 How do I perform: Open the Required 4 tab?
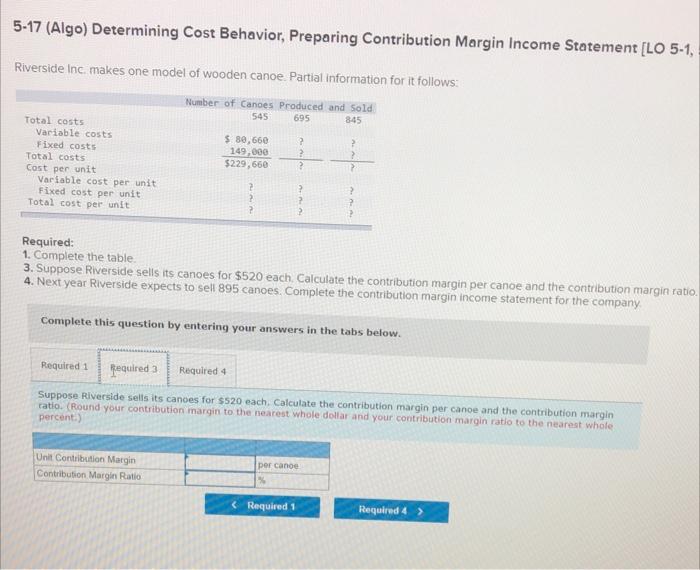(203, 370)
